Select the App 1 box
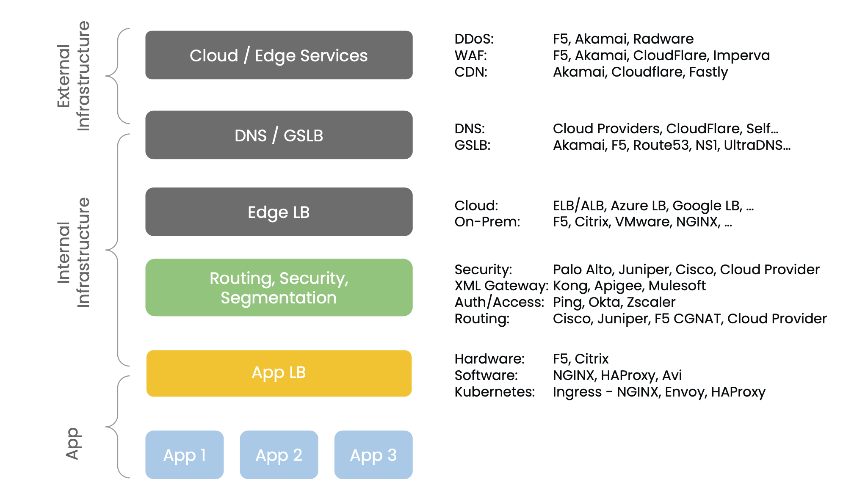The height and width of the screenshot is (496, 868). click(x=184, y=455)
